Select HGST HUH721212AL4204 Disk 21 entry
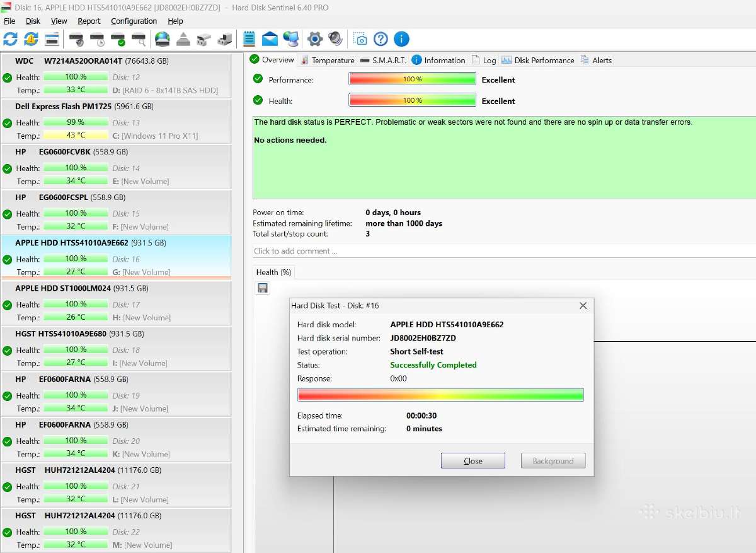Image resolution: width=756 pixels, height=553 pixels. 116,484
